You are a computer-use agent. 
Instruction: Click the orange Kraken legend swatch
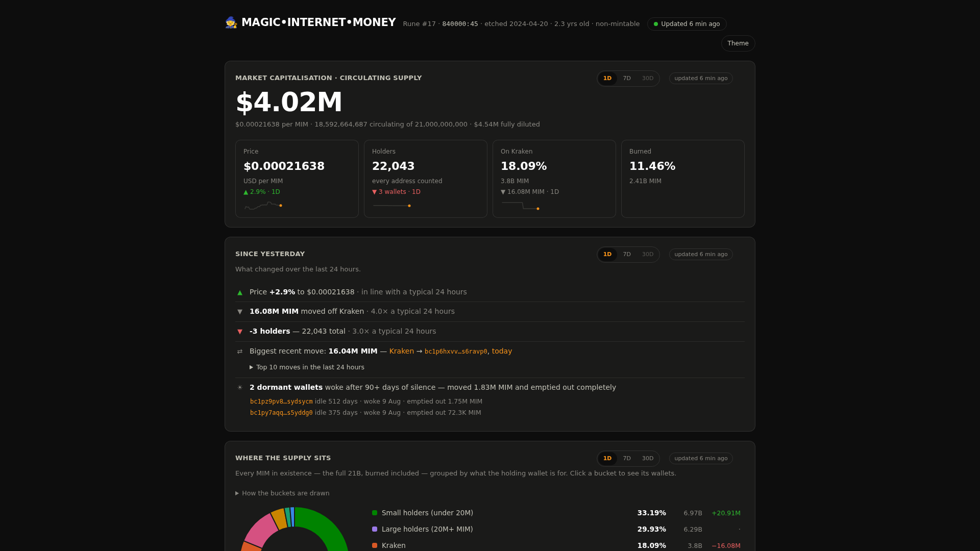(x=375, y=545)
